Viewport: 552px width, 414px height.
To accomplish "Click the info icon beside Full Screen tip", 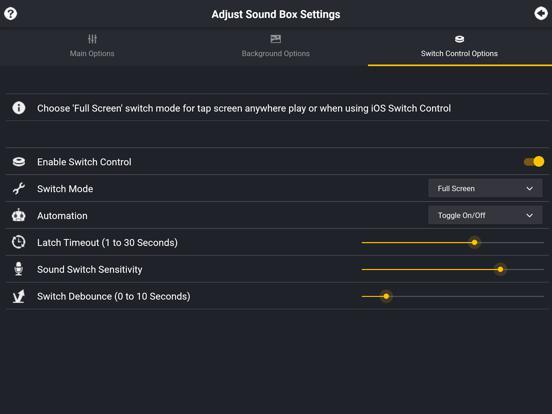I will tap(19, 108).
